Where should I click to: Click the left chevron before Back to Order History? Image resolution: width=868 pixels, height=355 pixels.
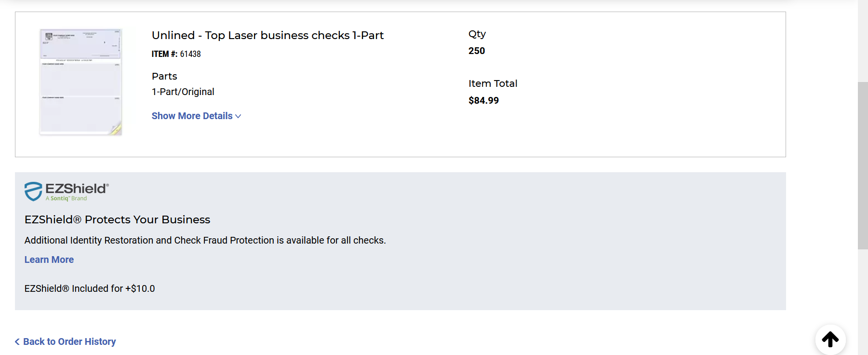[17, 341]
